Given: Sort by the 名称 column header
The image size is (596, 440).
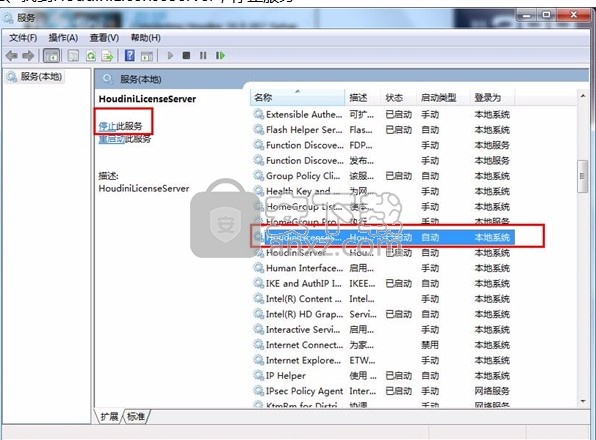Looking at the screenshot, I should [297, 98].
